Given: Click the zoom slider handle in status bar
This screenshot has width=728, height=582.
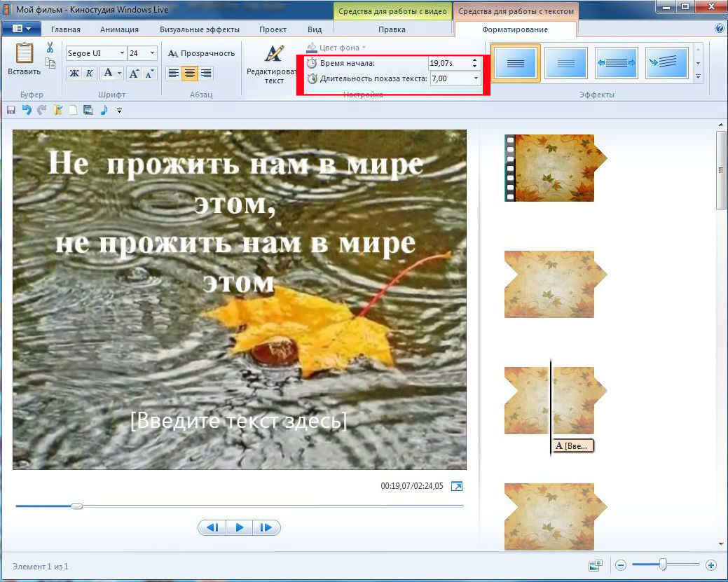Looking at the screenshot, I should 662,564.
